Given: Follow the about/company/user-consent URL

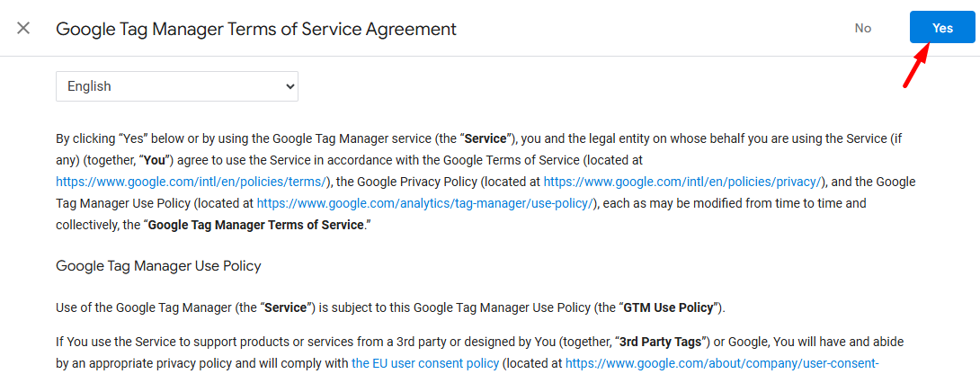Looking at the screenshot, I should [x=723, y=362].
